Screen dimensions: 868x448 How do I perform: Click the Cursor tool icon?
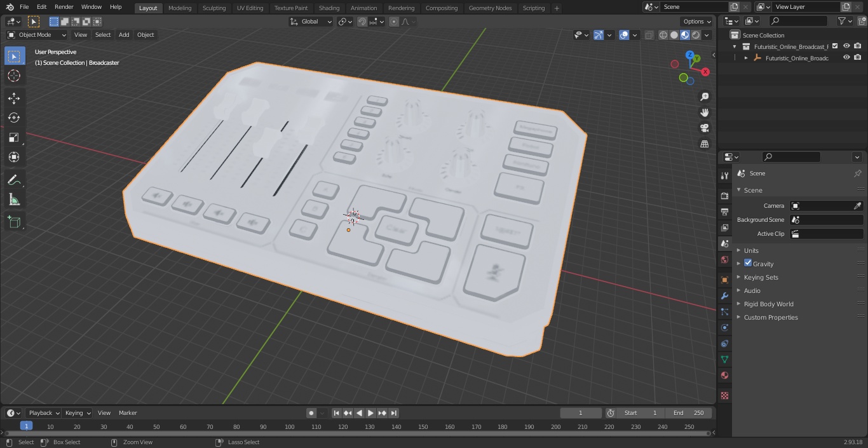14,76
